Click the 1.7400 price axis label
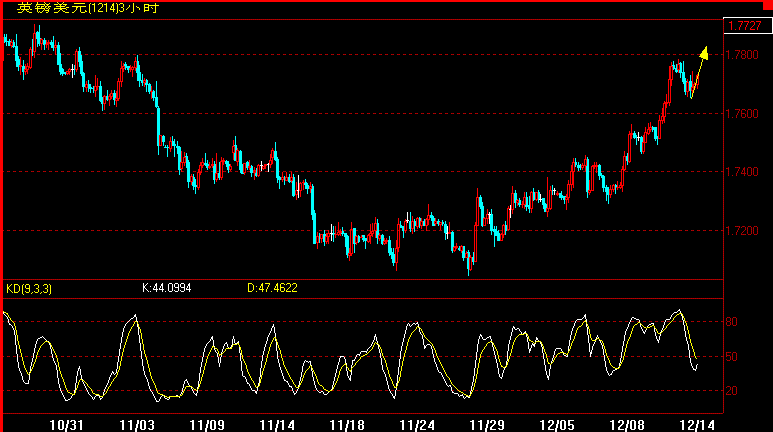The image size is (773, 432). click(743, 172)
